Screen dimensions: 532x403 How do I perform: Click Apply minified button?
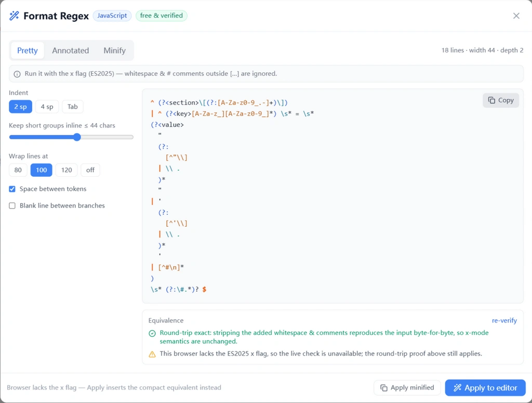tap(407, 388)
